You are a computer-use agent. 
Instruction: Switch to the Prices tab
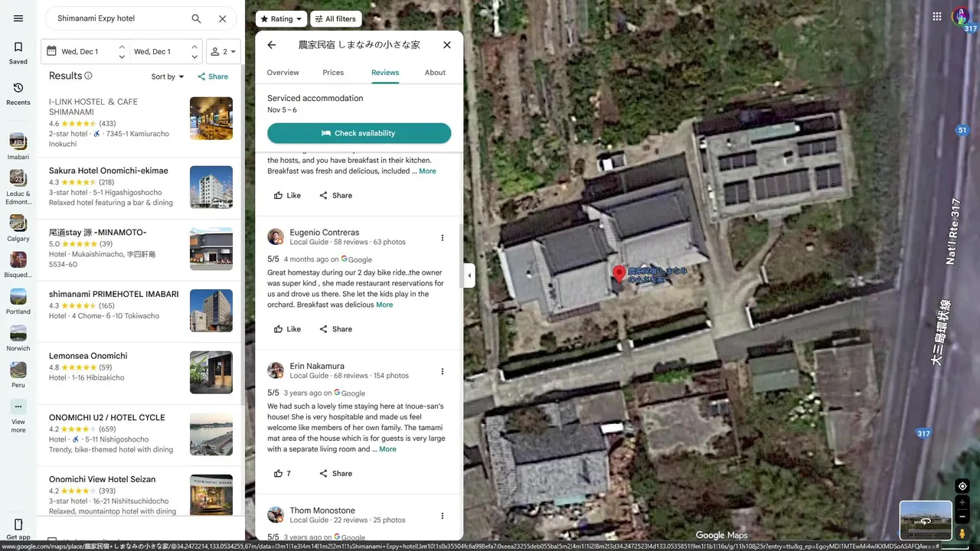[333, 73]
